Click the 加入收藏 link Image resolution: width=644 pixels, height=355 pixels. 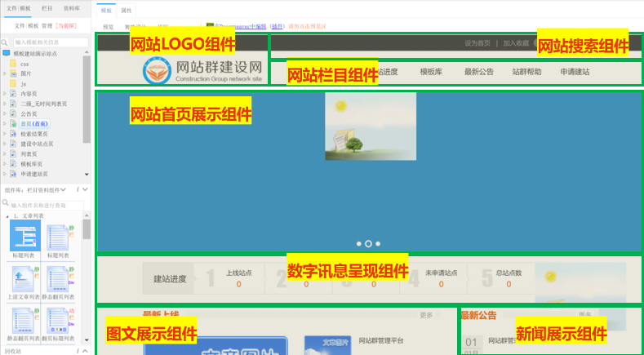click(516, 43)
